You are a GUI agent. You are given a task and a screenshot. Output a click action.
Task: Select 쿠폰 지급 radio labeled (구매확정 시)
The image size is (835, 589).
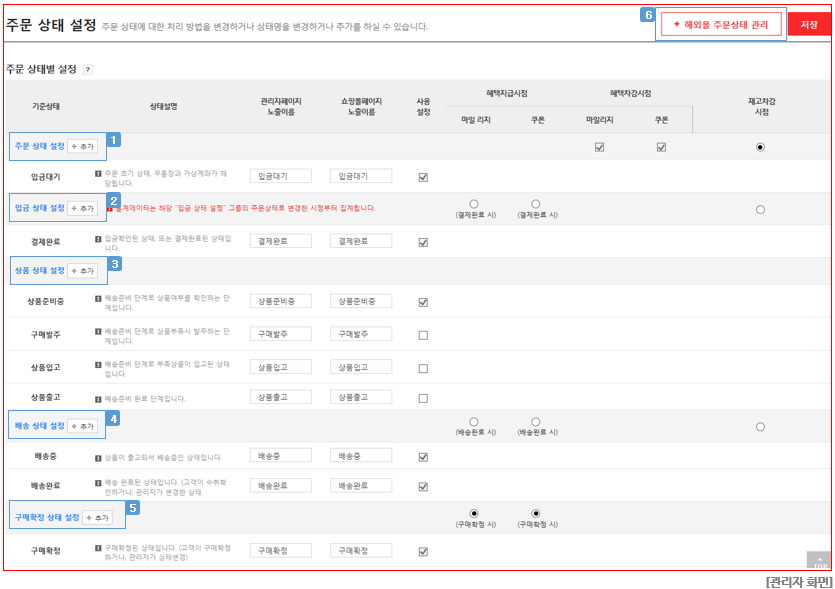click(x=536, y=513)
